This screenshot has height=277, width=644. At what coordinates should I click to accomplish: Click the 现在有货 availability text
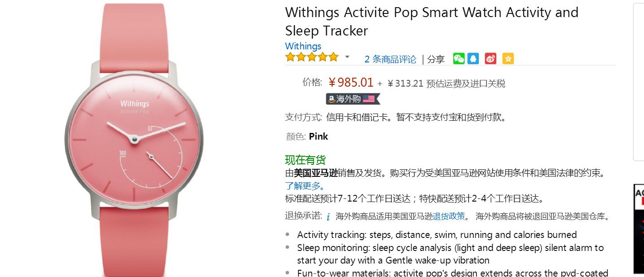click(305, 160)
